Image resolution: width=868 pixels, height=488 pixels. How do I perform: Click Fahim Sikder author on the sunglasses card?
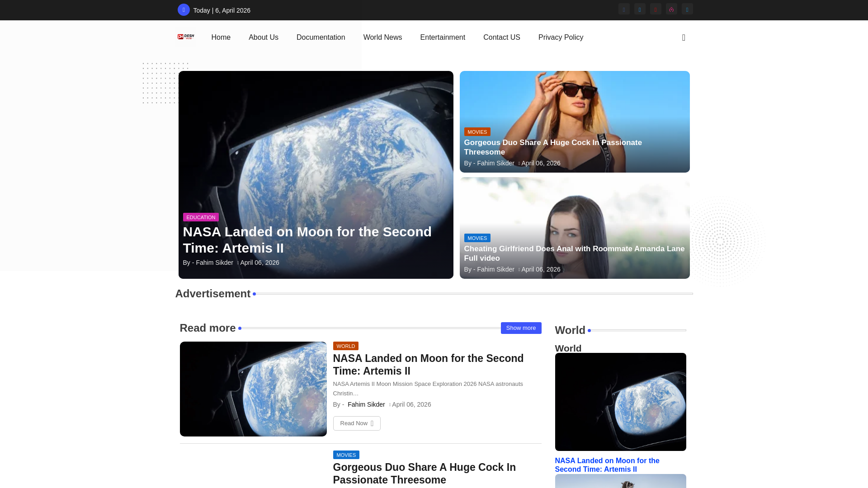pyautogui.click(x=495, y=163)
